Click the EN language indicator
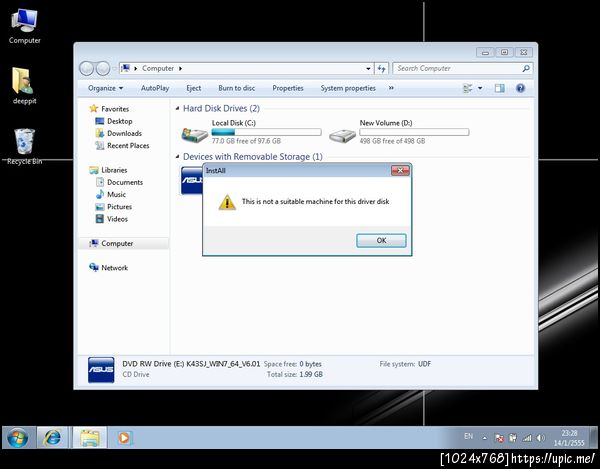Screen dimensions: 600x469 pos(468,436)
